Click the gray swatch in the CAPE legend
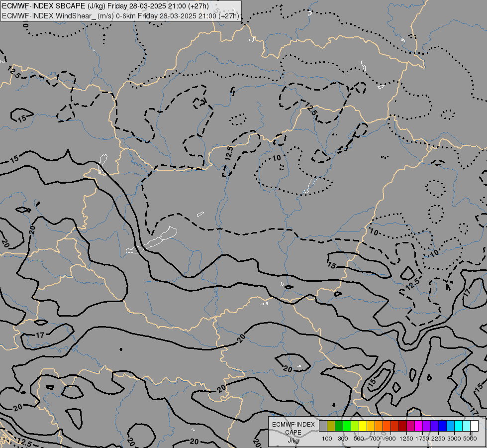The height and width of the screenshot is (448, 487). [323, 426]
